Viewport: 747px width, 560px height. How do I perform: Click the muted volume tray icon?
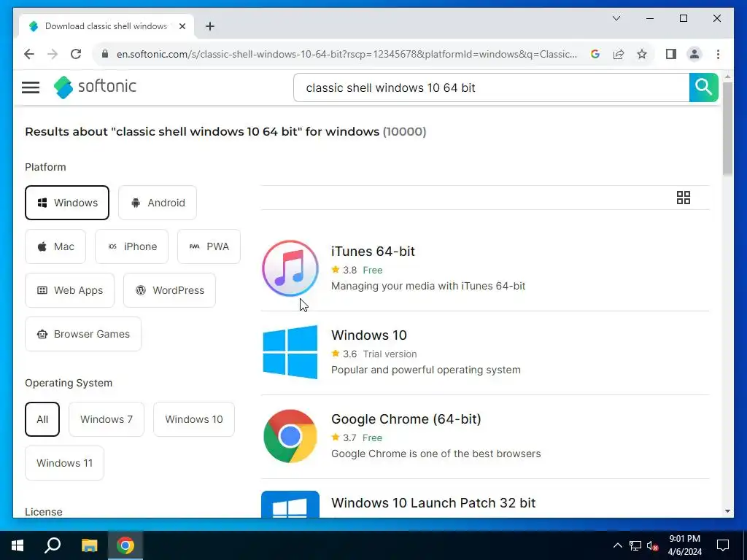[652, 545]
